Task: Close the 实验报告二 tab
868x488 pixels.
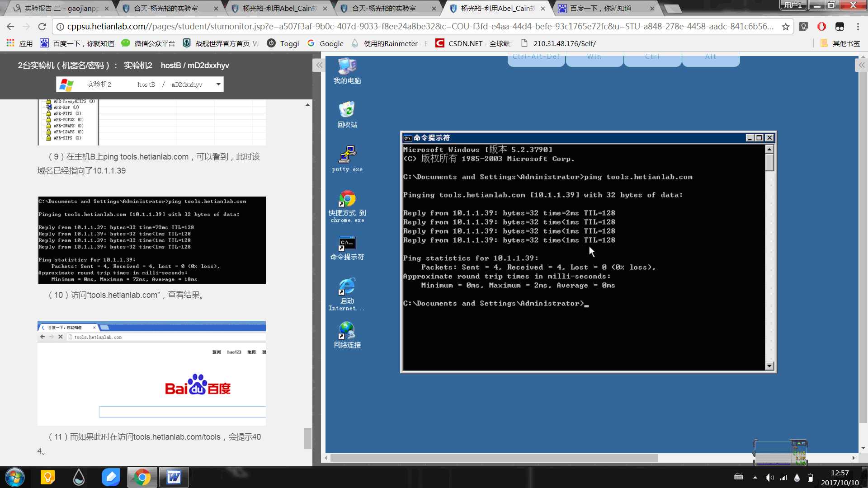Action: [106, 8]
